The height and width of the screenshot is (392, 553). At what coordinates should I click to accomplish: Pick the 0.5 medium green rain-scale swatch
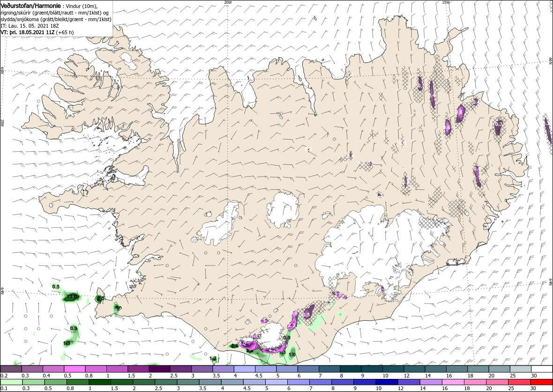55,382
